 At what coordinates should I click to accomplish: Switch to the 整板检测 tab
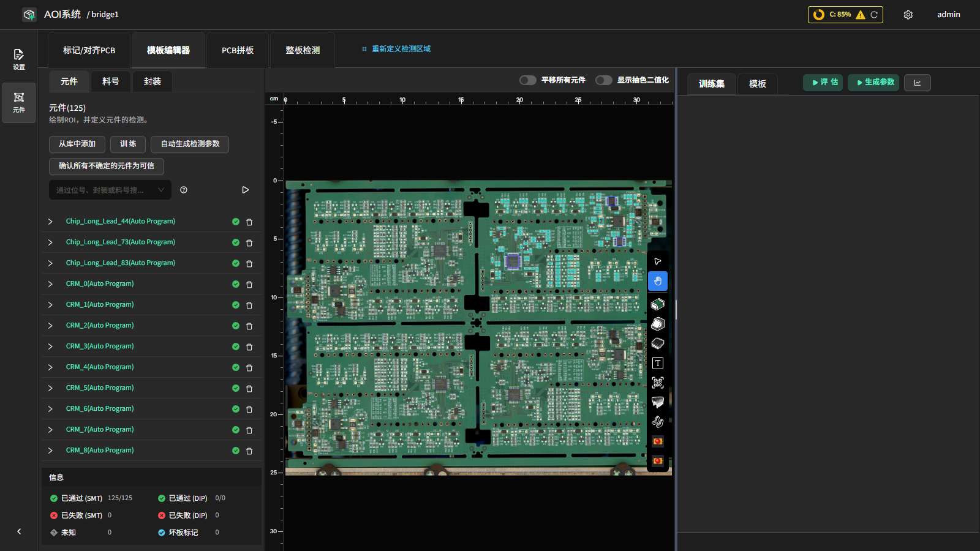[303, 50]
